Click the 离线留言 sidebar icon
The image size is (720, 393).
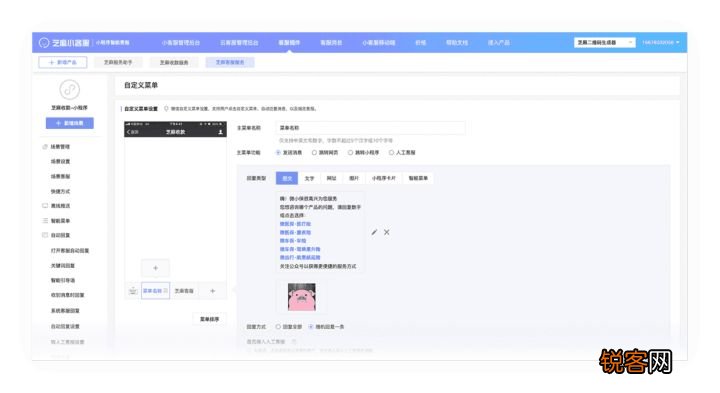[45, 206]
